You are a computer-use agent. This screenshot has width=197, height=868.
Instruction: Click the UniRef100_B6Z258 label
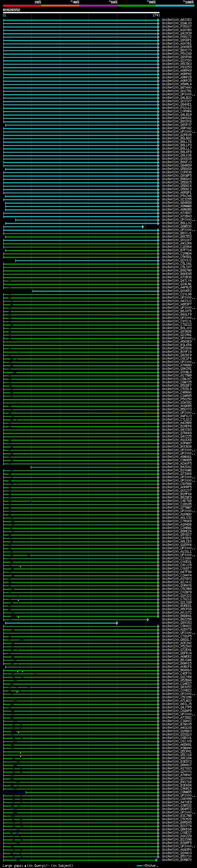[176, 619]
